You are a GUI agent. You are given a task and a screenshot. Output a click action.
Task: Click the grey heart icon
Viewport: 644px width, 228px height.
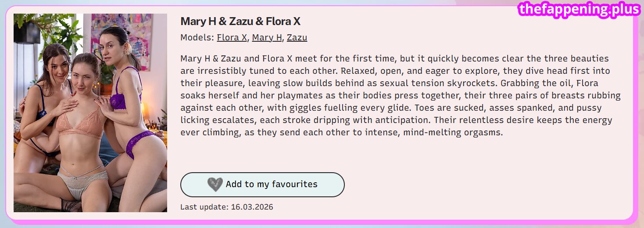215,185
